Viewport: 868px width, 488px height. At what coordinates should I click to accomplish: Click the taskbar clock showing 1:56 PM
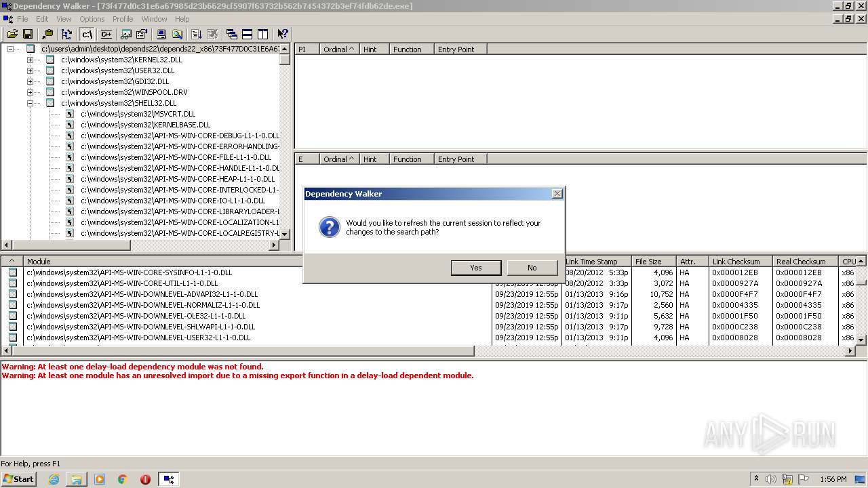pyautogui.click(x=833, y=479)
